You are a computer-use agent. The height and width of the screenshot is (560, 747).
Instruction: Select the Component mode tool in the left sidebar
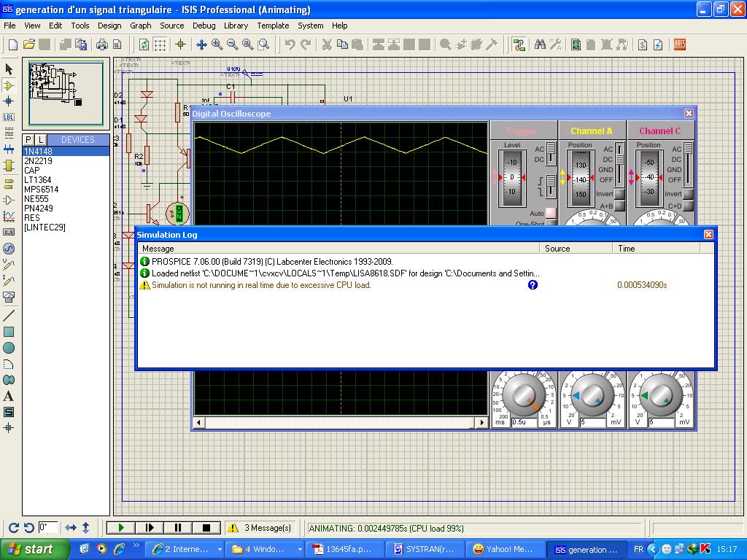point(9,85)
